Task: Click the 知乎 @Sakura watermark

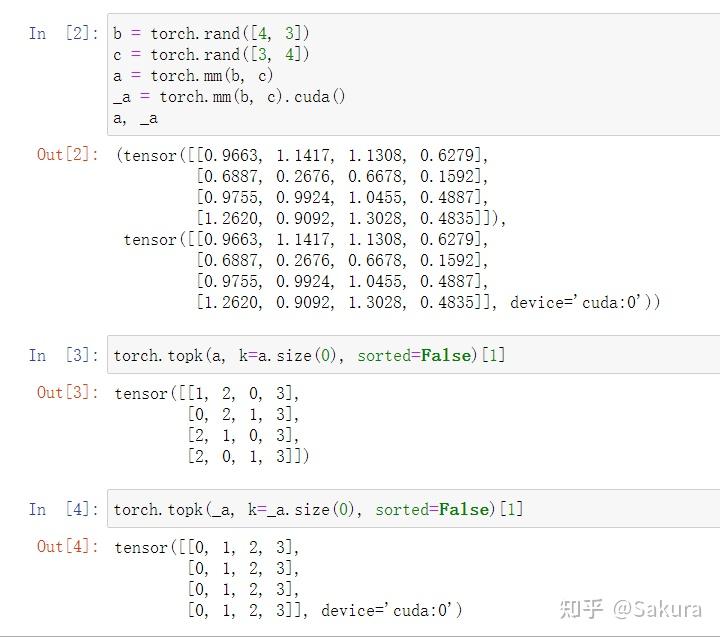Action: pyautogui.click(x=629, y=607)
